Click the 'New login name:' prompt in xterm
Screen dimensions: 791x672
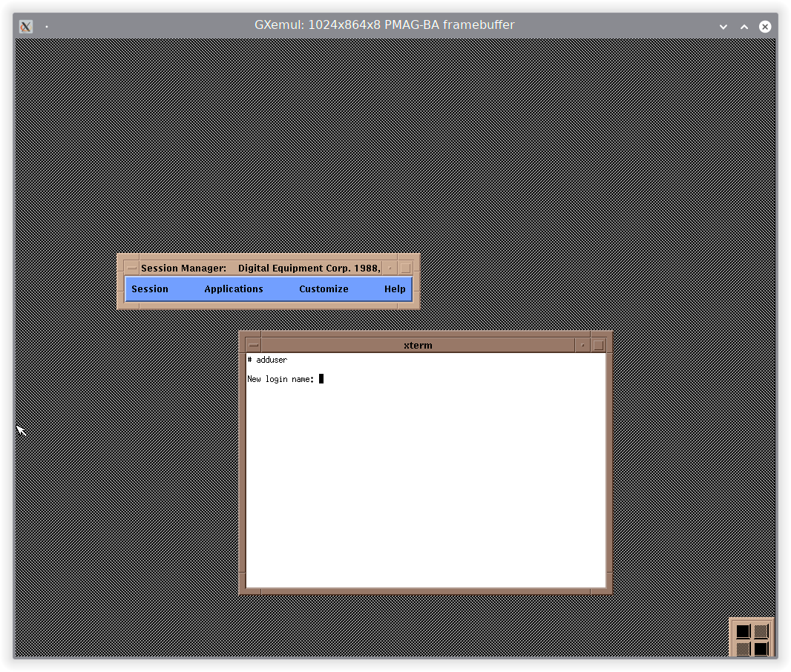point(280,379)
